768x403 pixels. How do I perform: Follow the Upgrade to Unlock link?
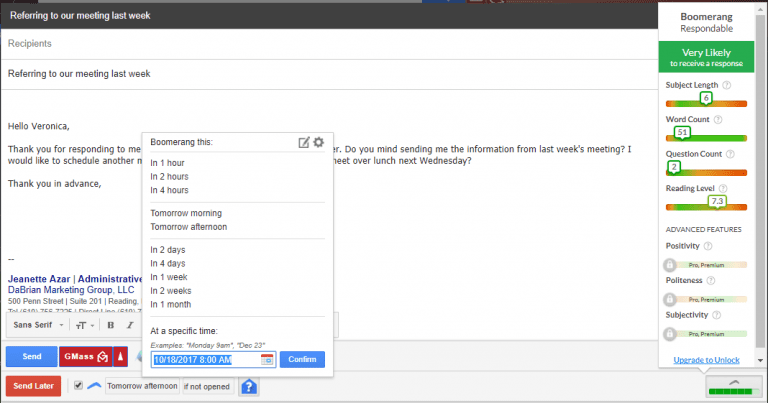706,360
